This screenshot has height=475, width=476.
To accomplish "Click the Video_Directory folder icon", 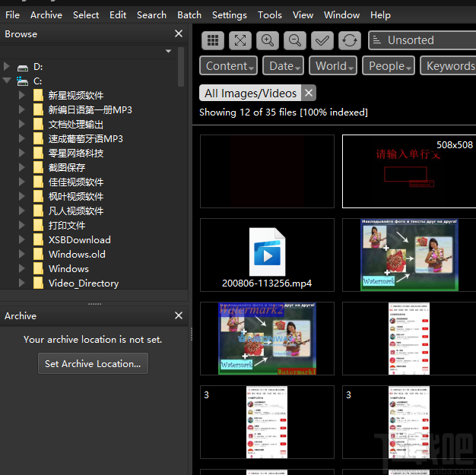I will pos(38,283).
